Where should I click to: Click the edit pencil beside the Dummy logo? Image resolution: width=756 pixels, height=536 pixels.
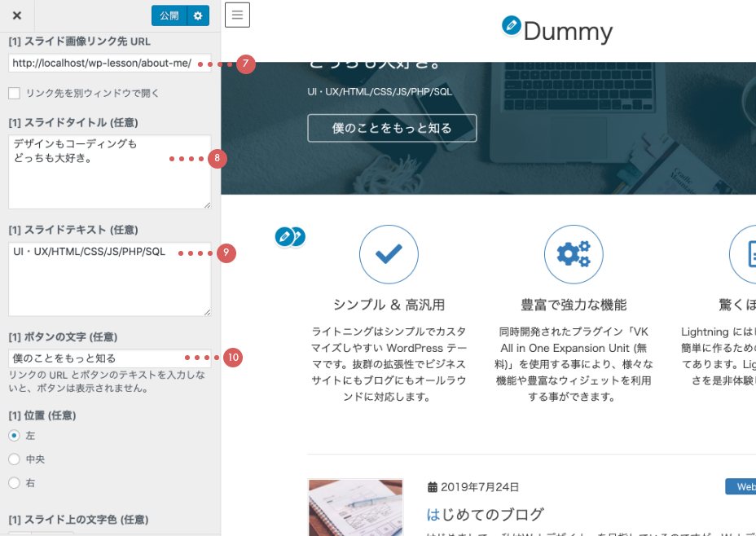pyautogui.click(x=512, y=26)
